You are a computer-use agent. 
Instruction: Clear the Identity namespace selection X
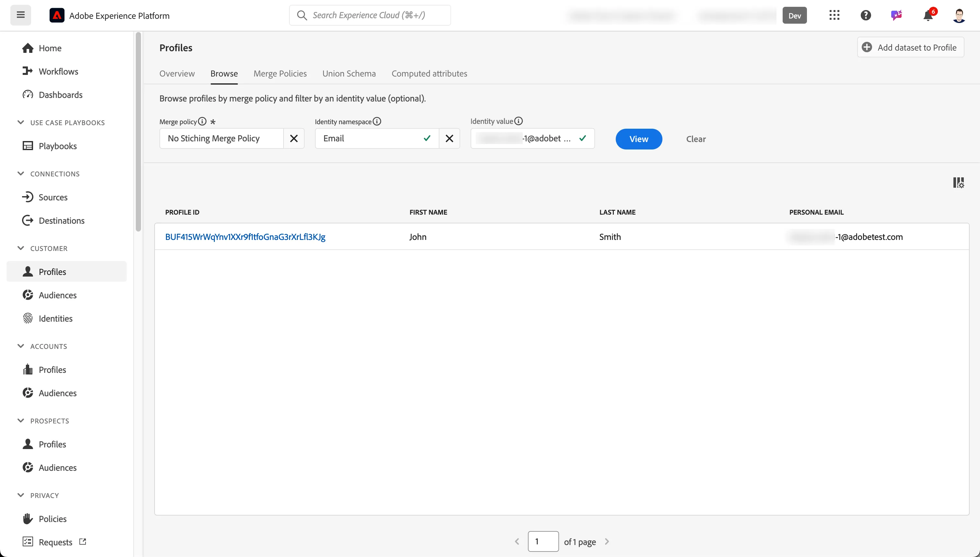tap(449, 138)
